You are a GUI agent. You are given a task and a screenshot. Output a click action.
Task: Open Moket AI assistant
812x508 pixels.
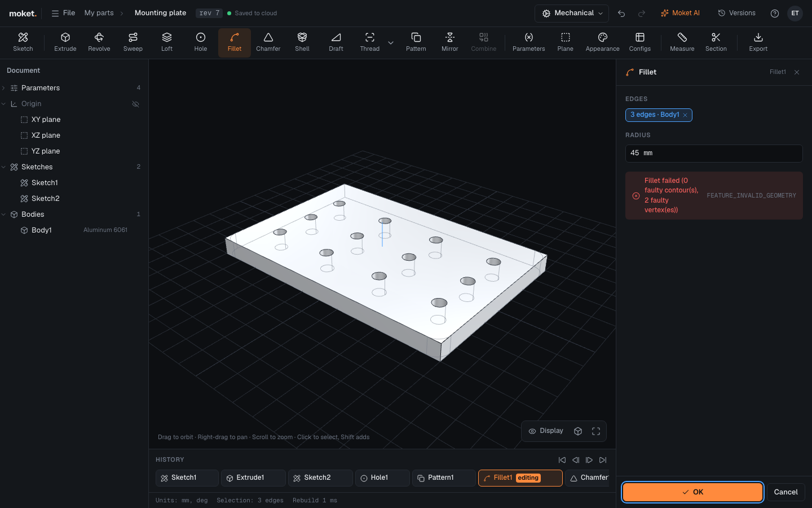click(x=680, y=13)
